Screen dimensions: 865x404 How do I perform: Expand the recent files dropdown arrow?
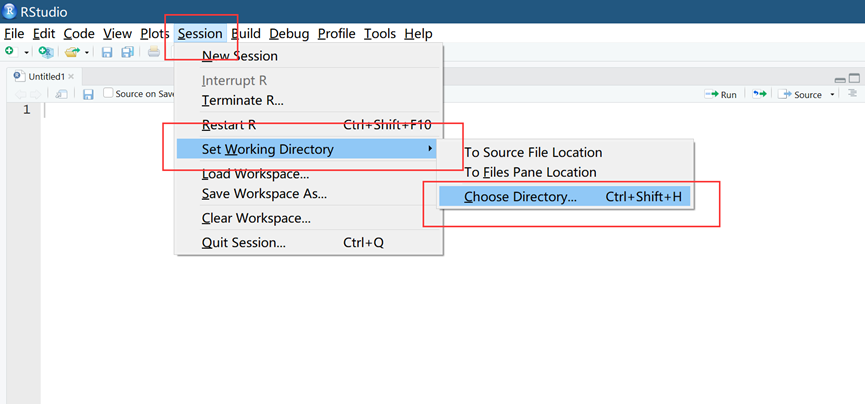click(x=87, y=52)
